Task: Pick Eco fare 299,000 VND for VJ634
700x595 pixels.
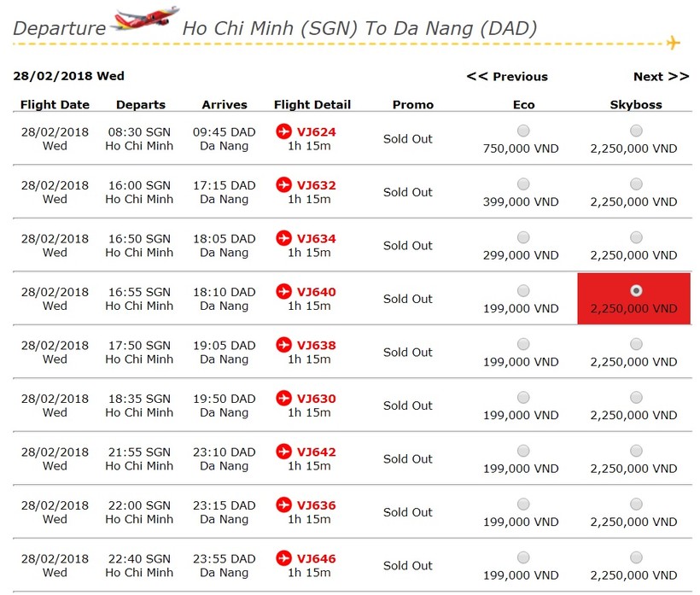Action: 523,237
